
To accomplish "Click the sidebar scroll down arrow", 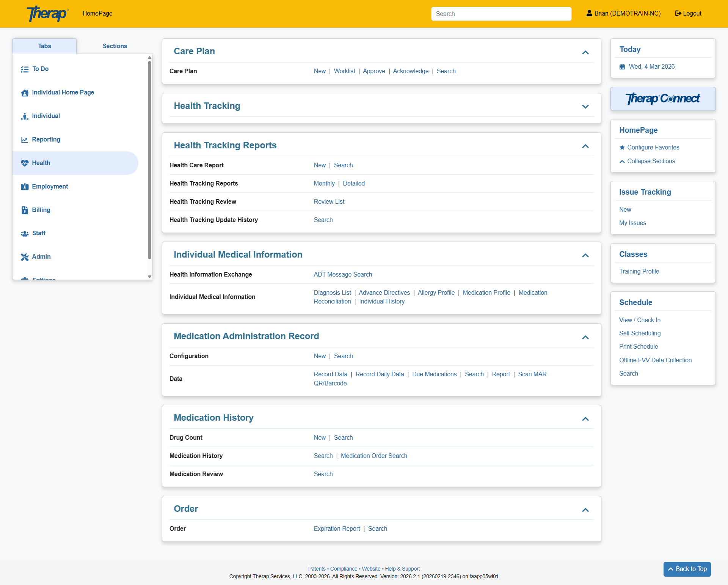I will point(149,277).
